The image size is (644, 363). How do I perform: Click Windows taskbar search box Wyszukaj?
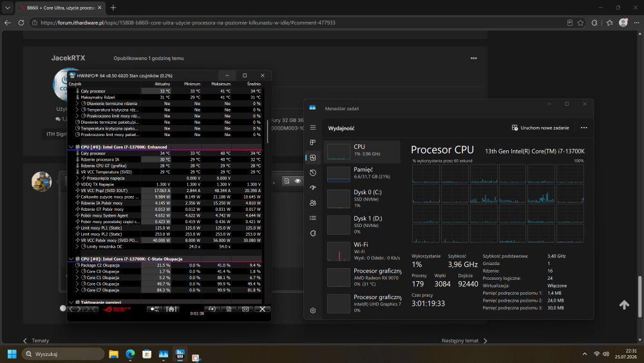point(63,354)
